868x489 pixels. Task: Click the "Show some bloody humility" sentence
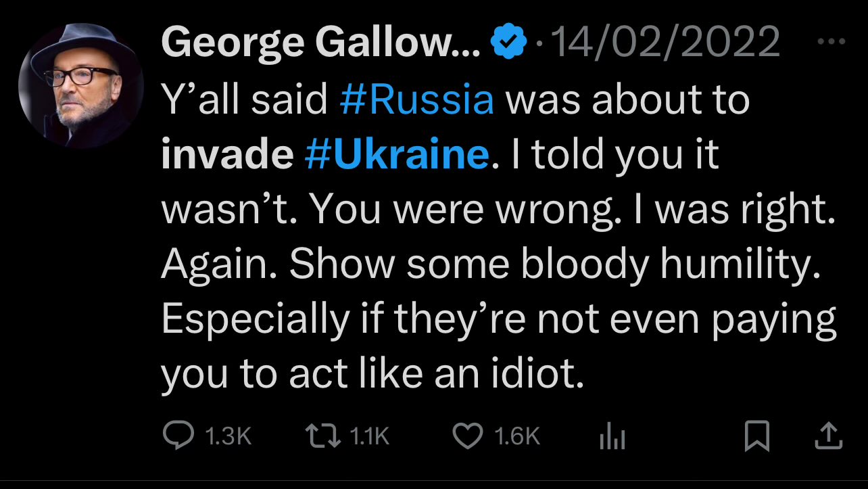pos(556,265)
